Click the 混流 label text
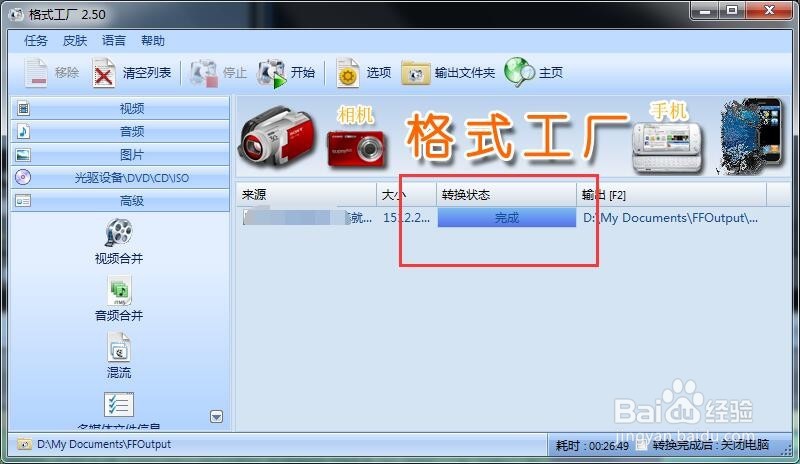Screen dimensions: 800x464 [119, 373]
